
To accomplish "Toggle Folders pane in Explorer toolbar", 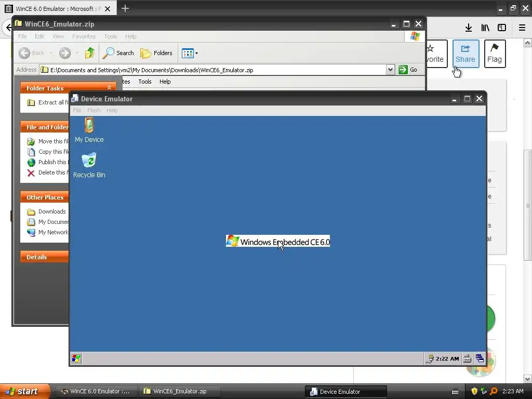I will tap(156, 53).
